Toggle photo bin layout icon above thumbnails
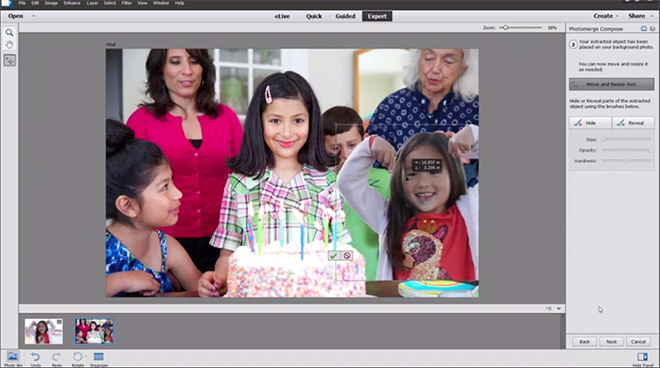The image size is (660, 368). [548, 309]
